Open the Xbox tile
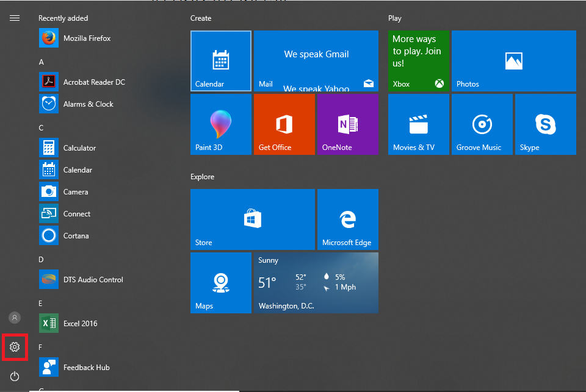The height and width of the screenshot is (392, 586). [419, 61]
